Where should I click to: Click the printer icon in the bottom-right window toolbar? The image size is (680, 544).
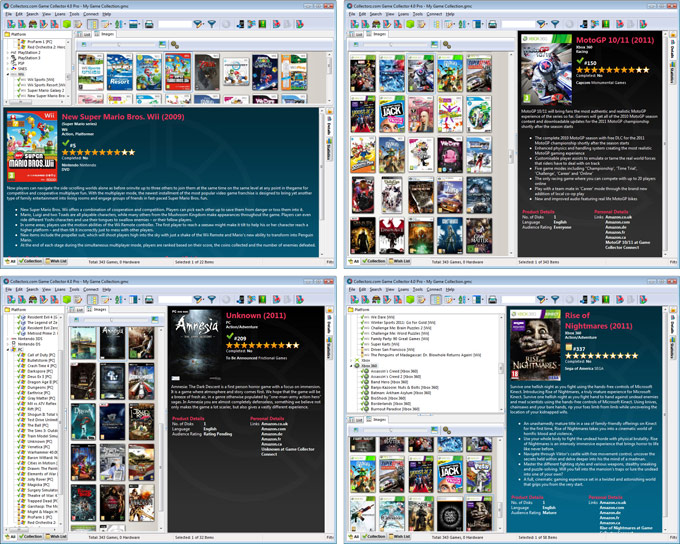pyautogui.click(x=491, y=299)
